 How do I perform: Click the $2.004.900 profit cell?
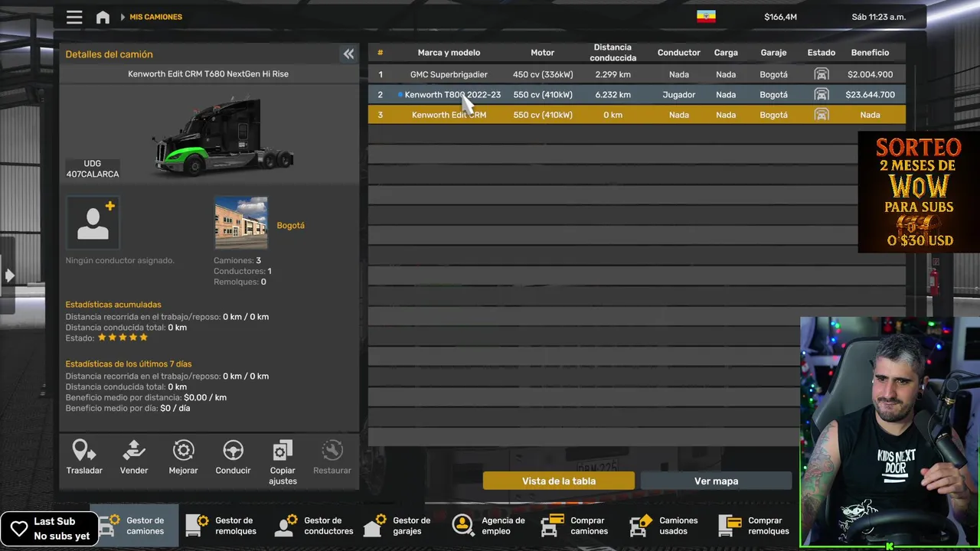pyautogui.click(x=870, y=74)
